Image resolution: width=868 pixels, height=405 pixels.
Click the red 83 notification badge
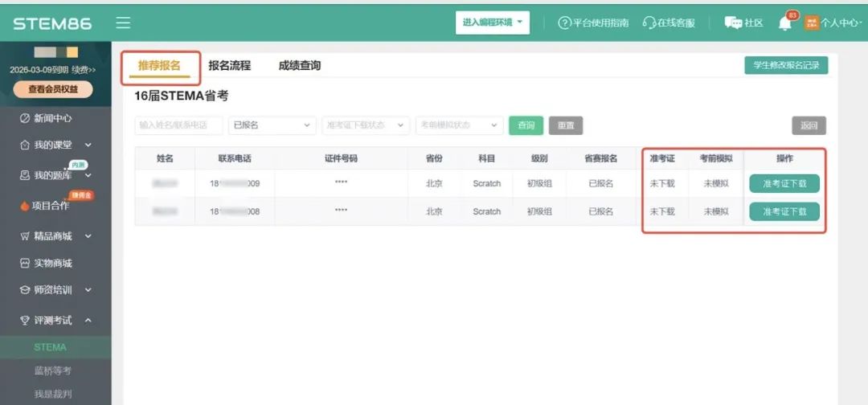[x=792, y=15]
